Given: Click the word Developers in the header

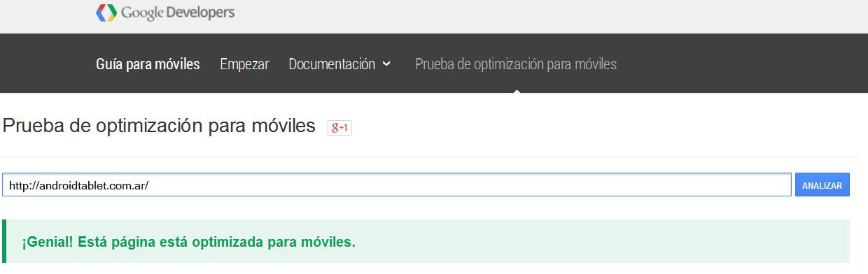Looking at the screenshot, I should click(x=201, y=13).
